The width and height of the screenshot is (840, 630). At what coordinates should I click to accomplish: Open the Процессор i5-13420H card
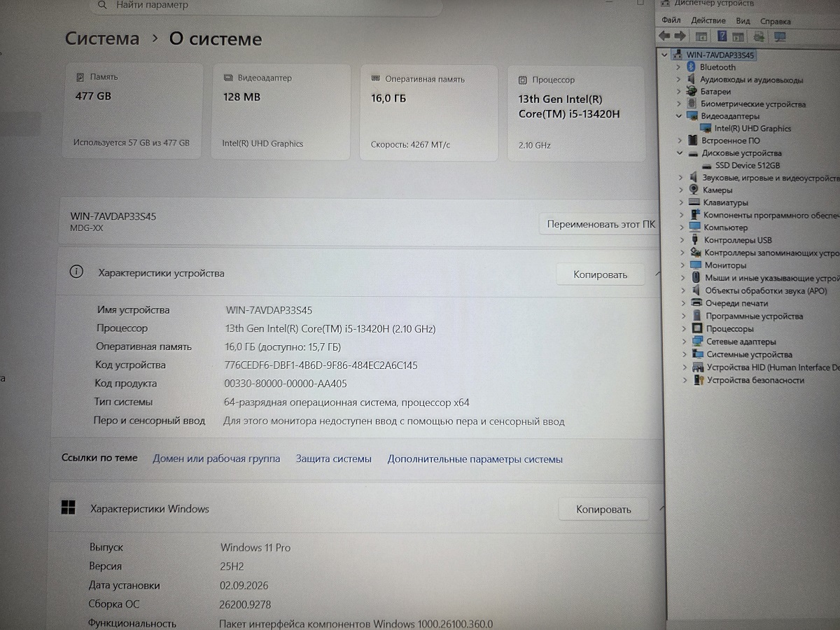pos(575,114)
